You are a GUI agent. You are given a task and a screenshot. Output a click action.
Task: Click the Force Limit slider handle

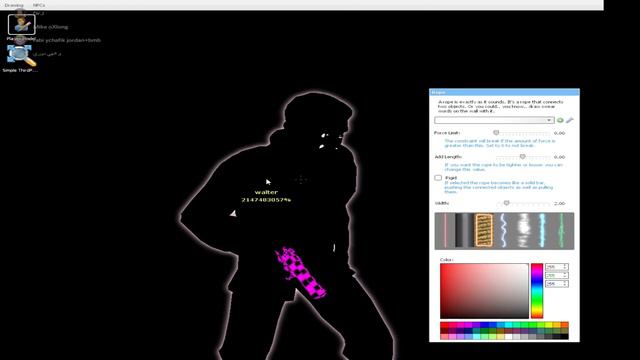[496, 133]
